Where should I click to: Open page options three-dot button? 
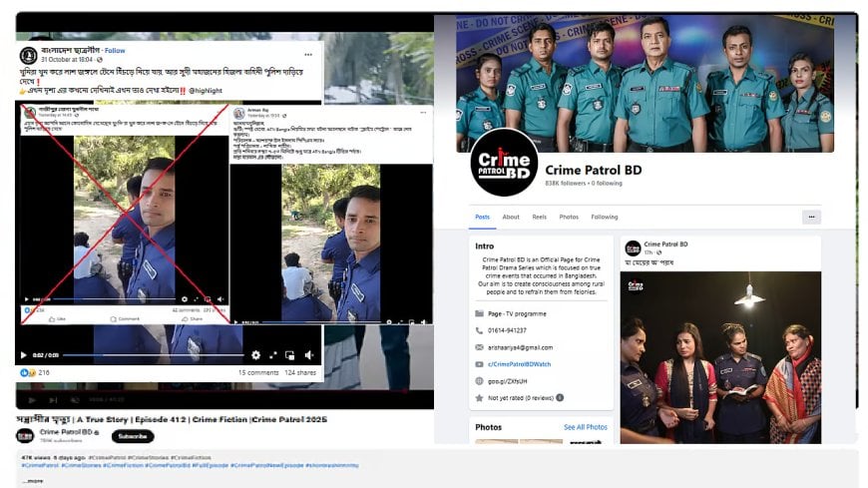[811, 218]
